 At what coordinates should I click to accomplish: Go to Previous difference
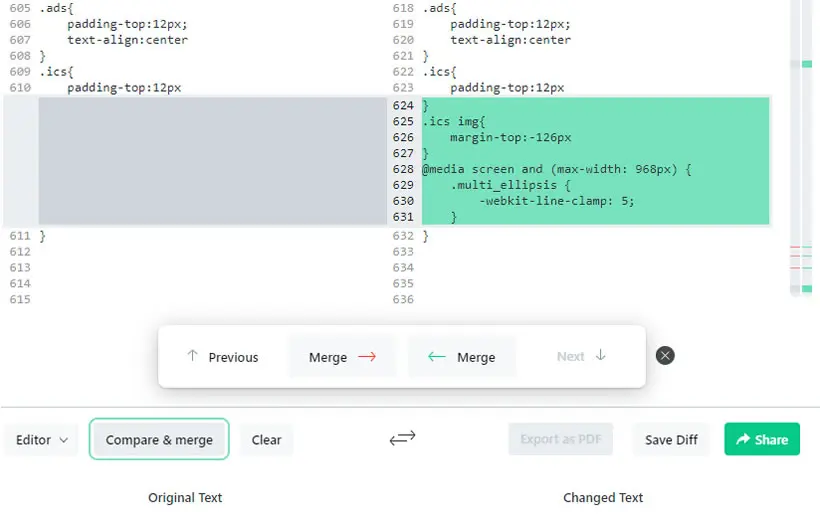(223, 357)
